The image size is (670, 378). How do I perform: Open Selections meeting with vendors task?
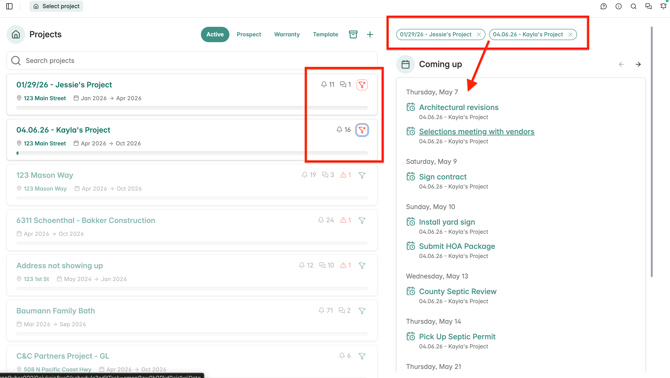[476, 132]
